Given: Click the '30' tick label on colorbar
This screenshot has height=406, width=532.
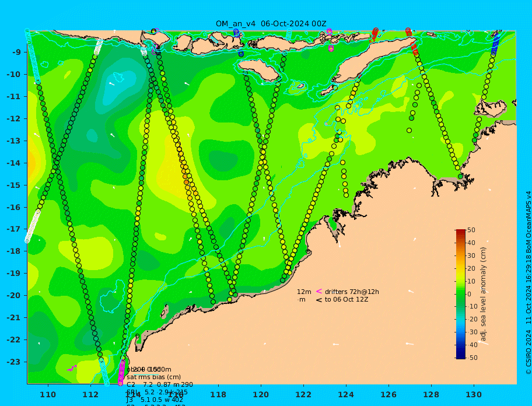Looking at the screenshot, I should [471, 256].
